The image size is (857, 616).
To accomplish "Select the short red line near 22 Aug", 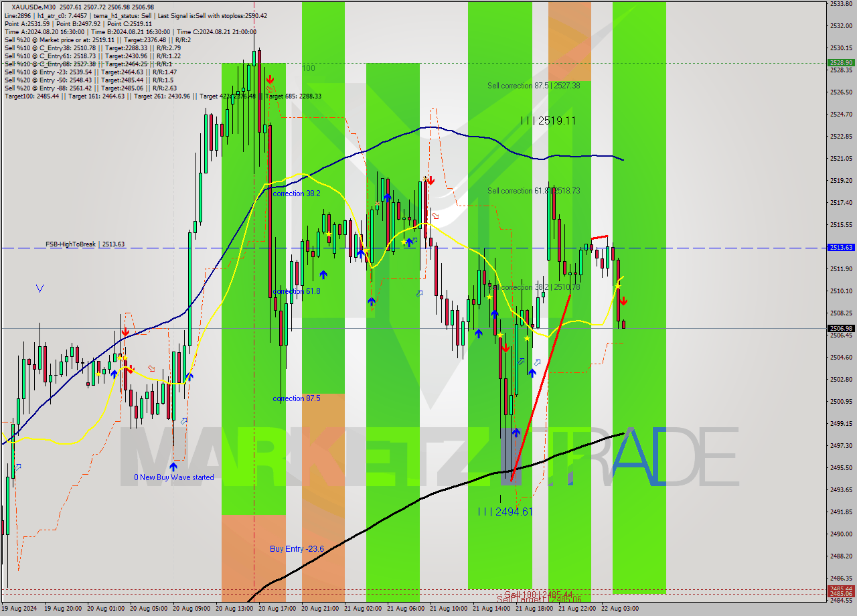I will pos(599,237).
